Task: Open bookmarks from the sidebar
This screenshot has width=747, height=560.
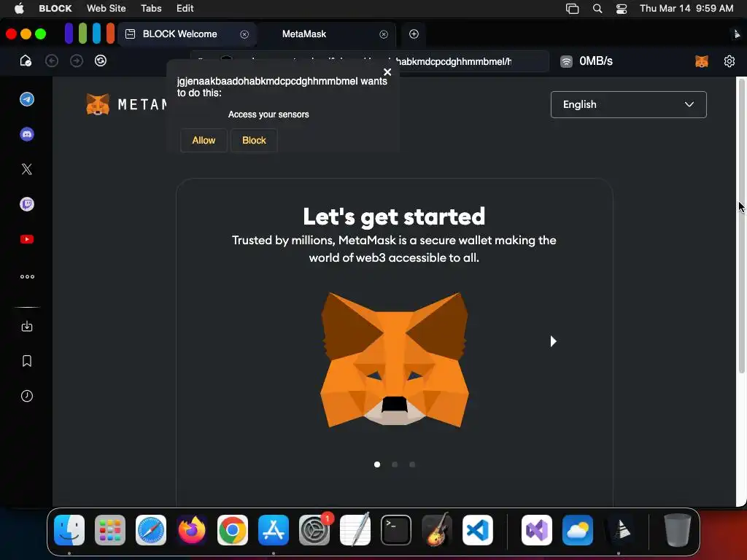Action: click(x=27, y=361)
